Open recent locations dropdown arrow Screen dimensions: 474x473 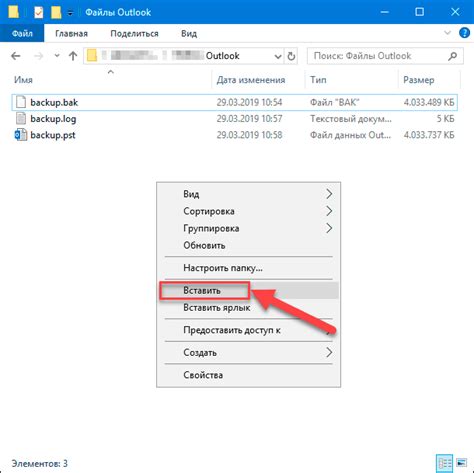(57, 56)
